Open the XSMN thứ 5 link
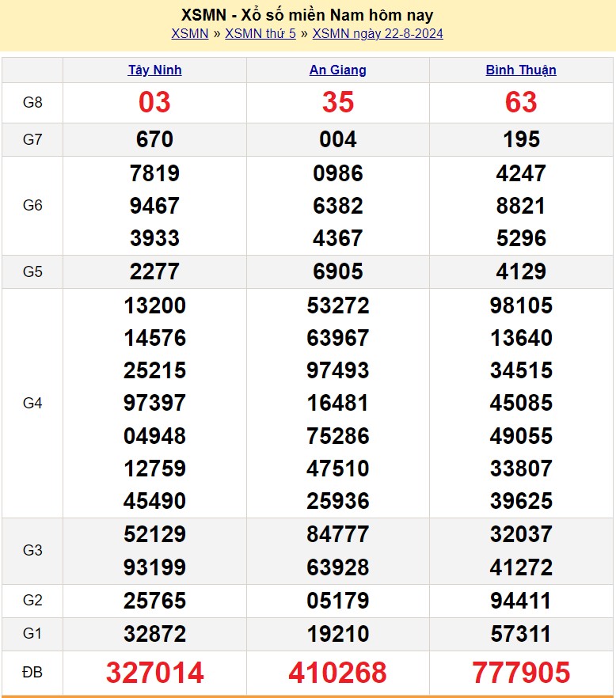616x698 pixels. click(x=260, y=33)
